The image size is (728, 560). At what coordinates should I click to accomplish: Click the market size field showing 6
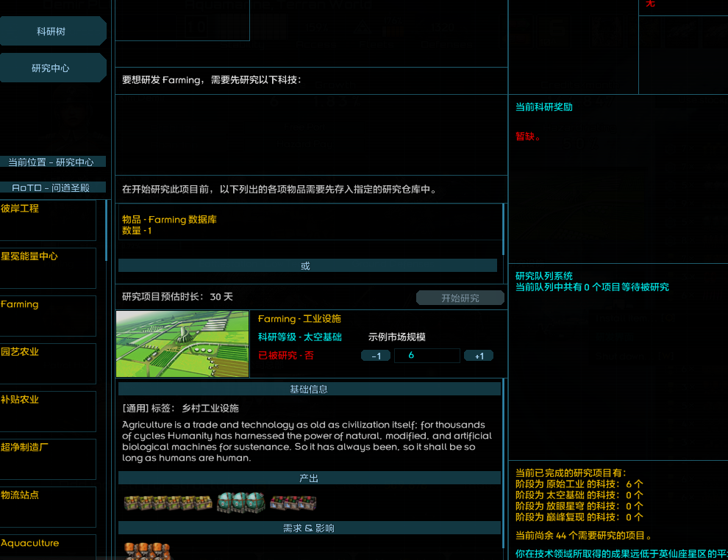pyautogui.click(x=427, y=356)
